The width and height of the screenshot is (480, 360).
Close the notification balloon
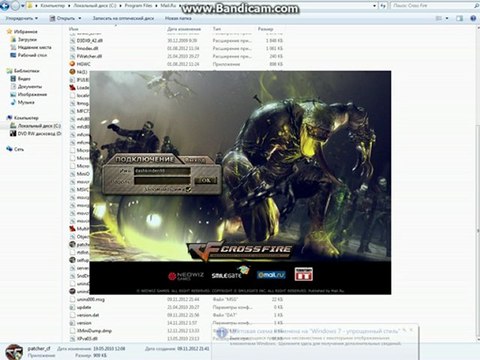click(411, 330)
